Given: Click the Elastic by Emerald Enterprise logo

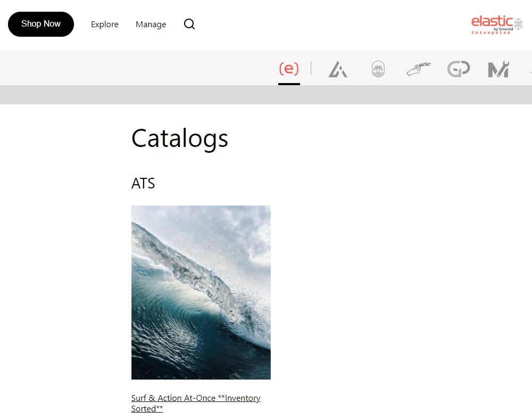Looking at the screenshot, I should [496, 24].
